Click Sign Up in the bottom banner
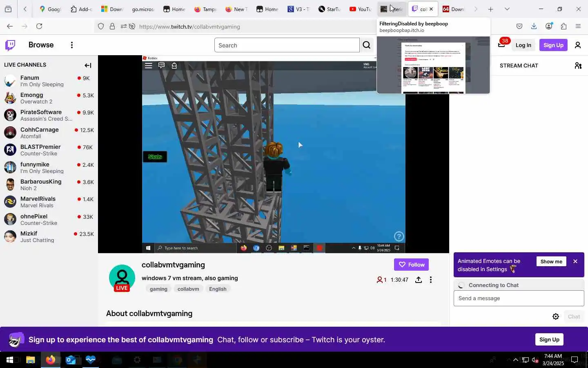The width and height of the screenshot is (588, 368). point(549,339)
